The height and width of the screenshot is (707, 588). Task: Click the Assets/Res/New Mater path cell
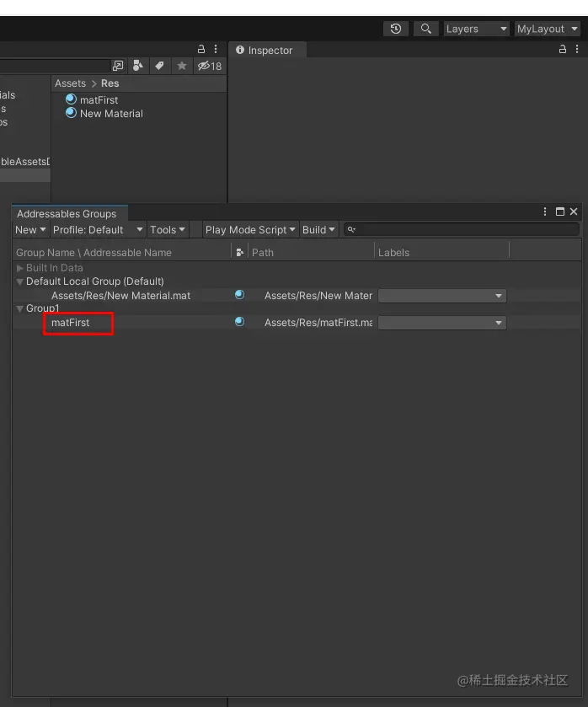click(318, 295)
